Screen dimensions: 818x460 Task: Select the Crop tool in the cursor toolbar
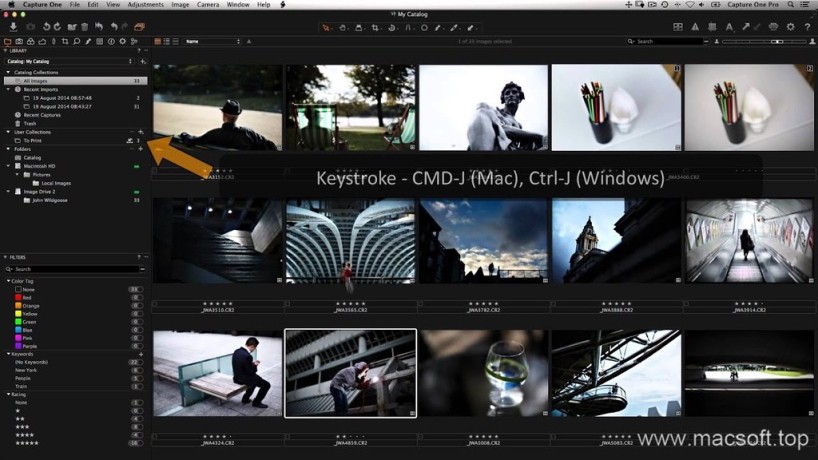click(x=375, y=27)
